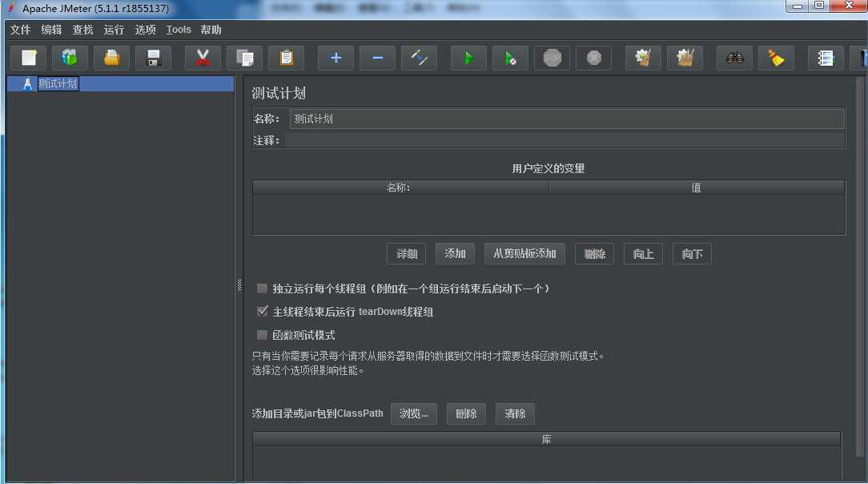Image resolution: width=868 pixels, height=484 pixels.
Task: Click the Copy icon in the toolbar
Action: pos(245,58)
